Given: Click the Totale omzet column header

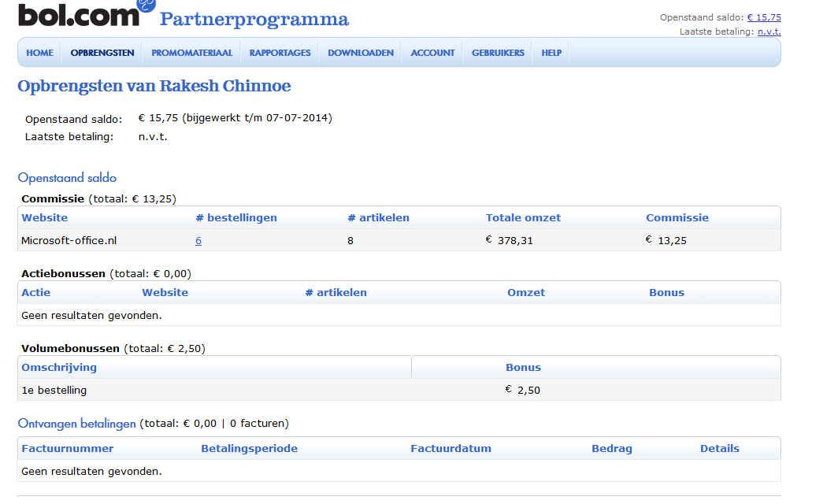Looking at the screenshot, I should tap(523, 217).
